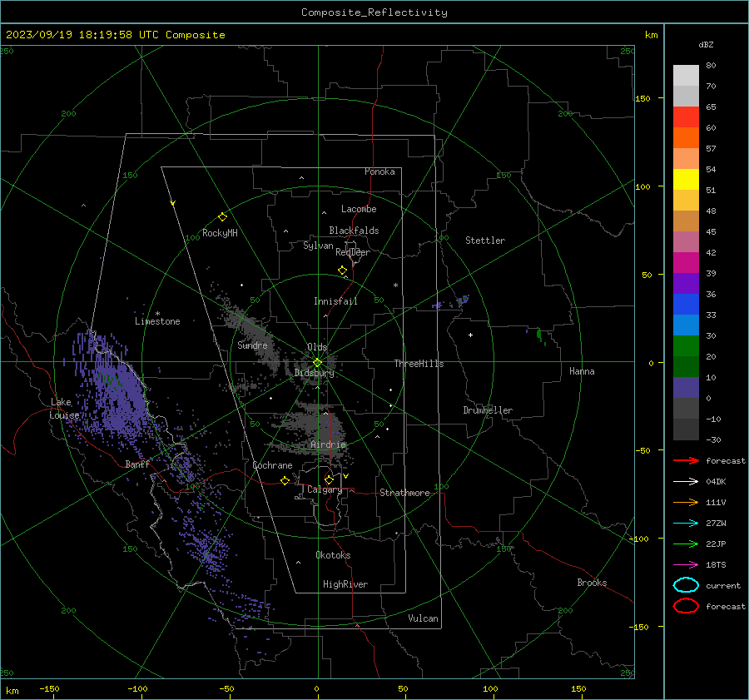Click the RockyMH label
Viewport: 749px width, 700px height.
pos(220,233)
